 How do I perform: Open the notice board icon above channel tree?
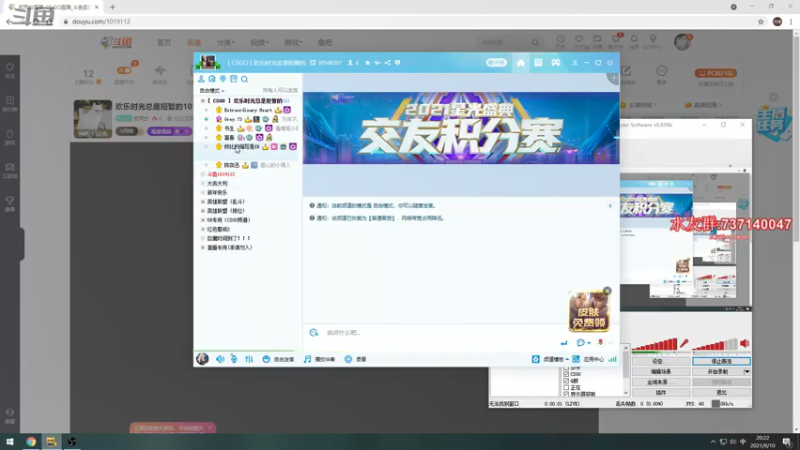(x=234, y=79)
